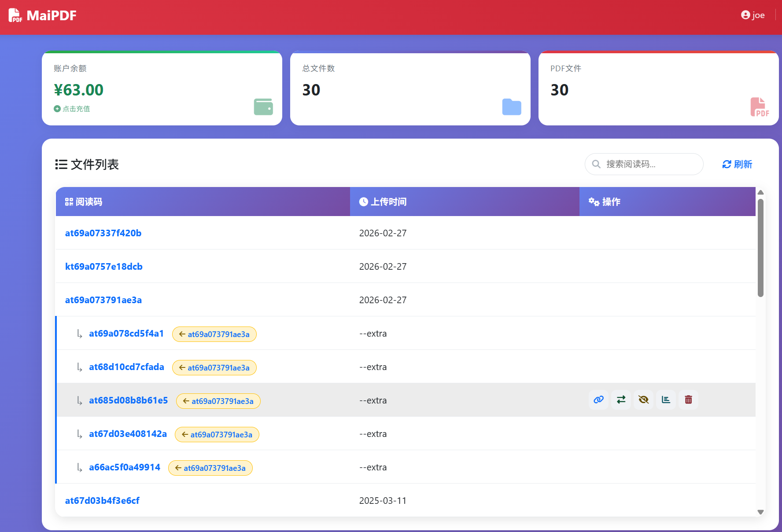Click the scroll down arrow of file list
782x532 pixels.
tap(760, 512)
